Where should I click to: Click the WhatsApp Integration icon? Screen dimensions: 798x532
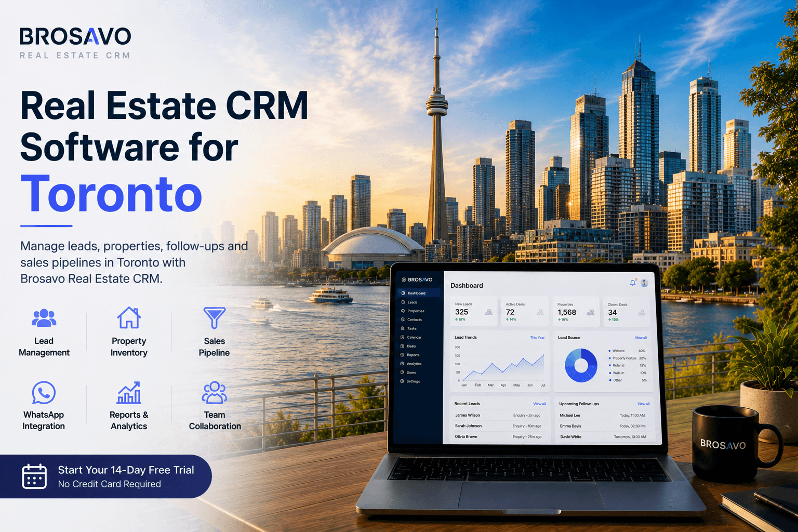coord(44,392)
